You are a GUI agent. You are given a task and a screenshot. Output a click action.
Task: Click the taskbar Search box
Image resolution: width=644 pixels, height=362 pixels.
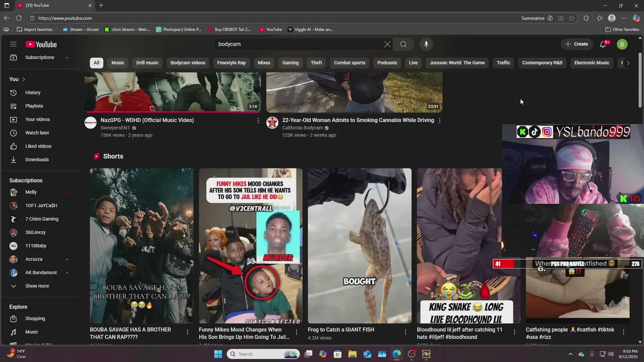263,354
